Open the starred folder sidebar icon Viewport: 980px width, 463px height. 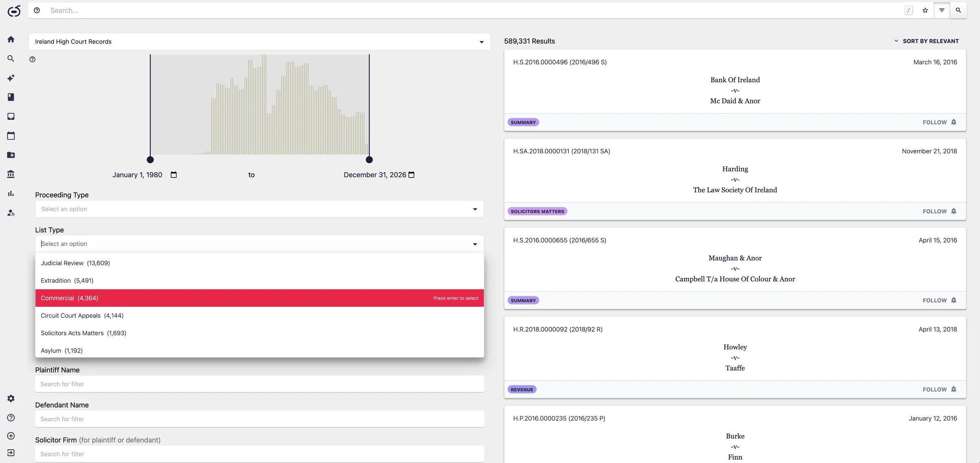click(11, 155)
